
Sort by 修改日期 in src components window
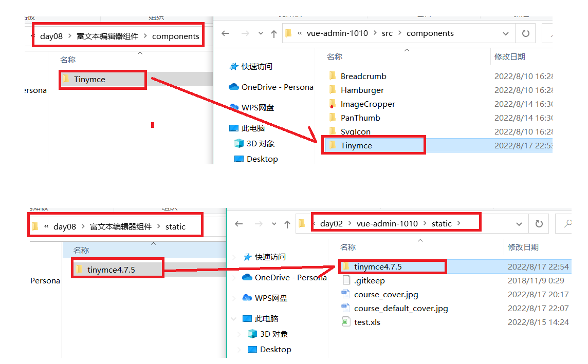(510, 56)
